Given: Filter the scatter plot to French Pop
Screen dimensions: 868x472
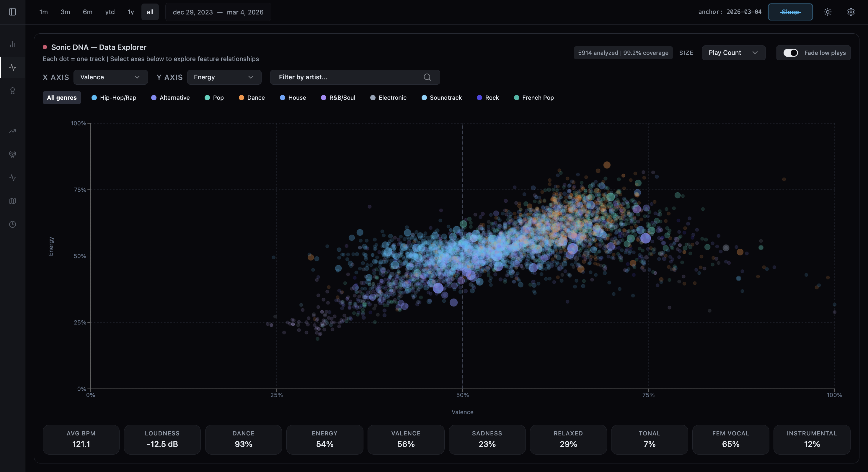Looking at the screenshot, I should click(x=534, y=98).
